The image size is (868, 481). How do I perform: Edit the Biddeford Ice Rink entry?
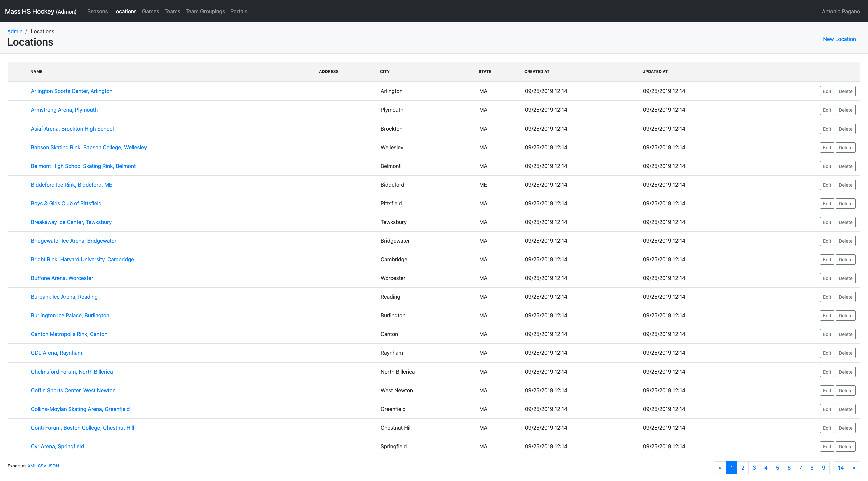click(827, 185)
